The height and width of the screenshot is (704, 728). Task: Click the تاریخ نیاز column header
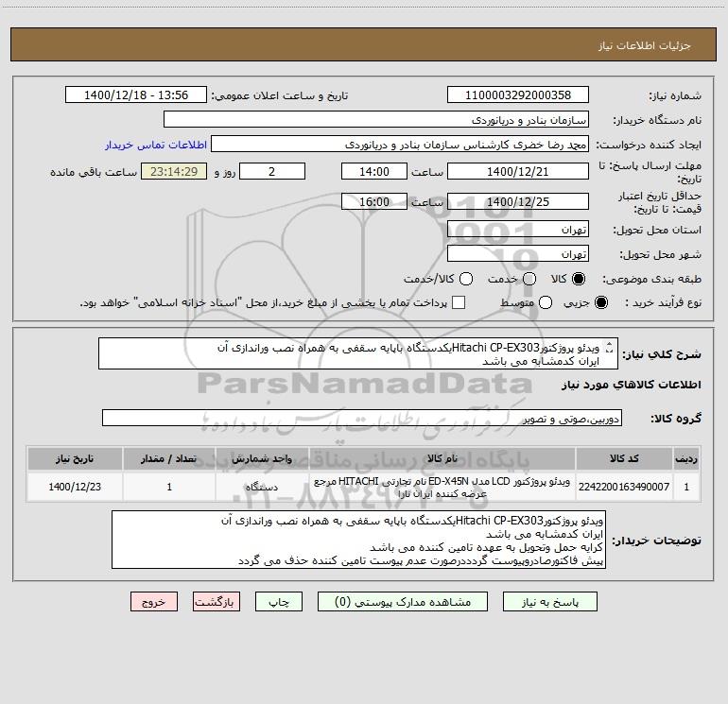(75, 458)
